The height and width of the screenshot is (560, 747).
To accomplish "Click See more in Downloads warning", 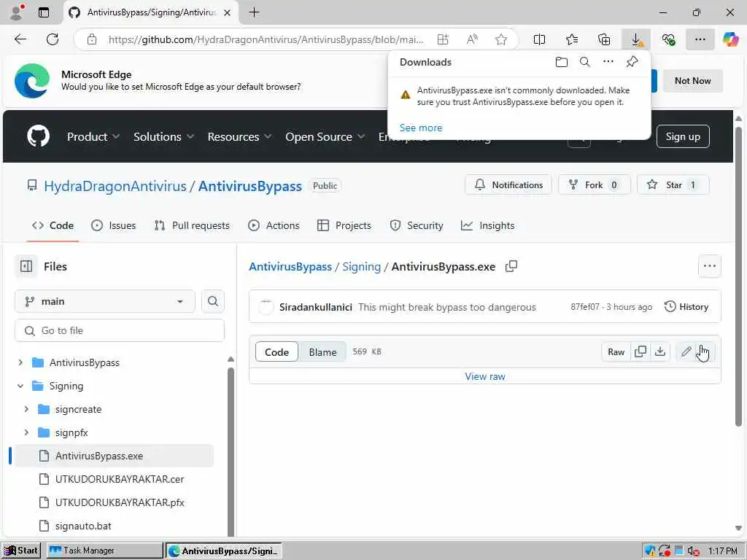I will 421,128.
